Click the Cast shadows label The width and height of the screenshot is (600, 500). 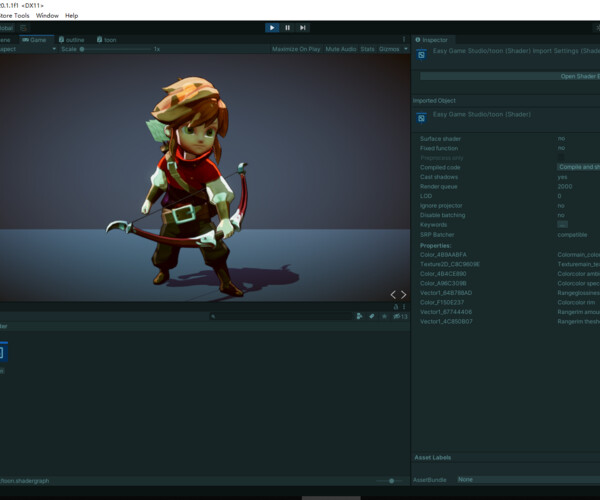[x=439, y=177]
